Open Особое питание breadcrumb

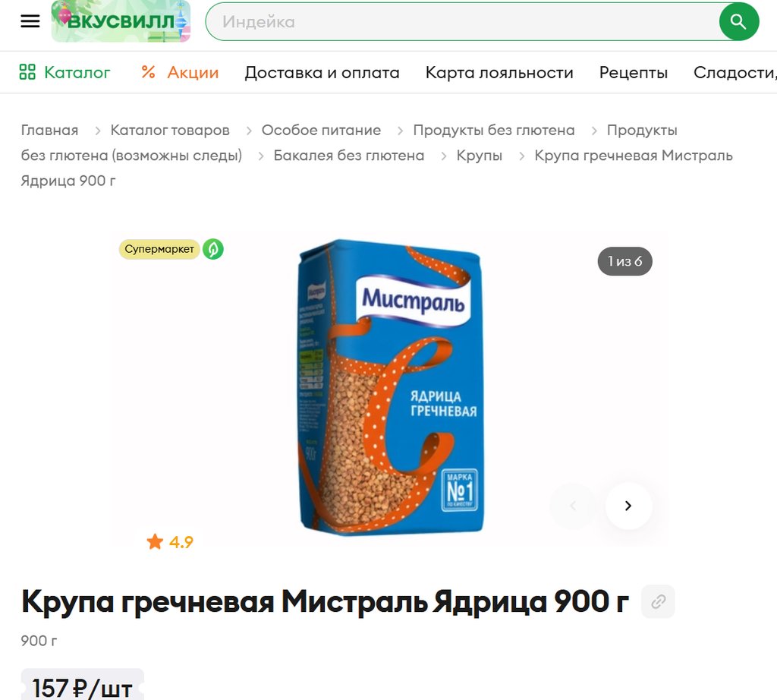point(321,131)
